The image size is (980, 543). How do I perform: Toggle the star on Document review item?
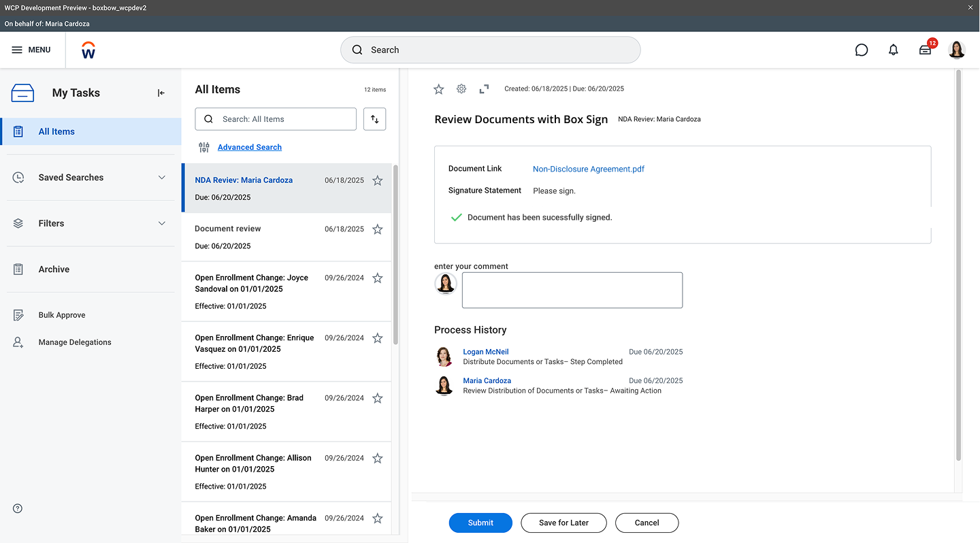point(378,229)
